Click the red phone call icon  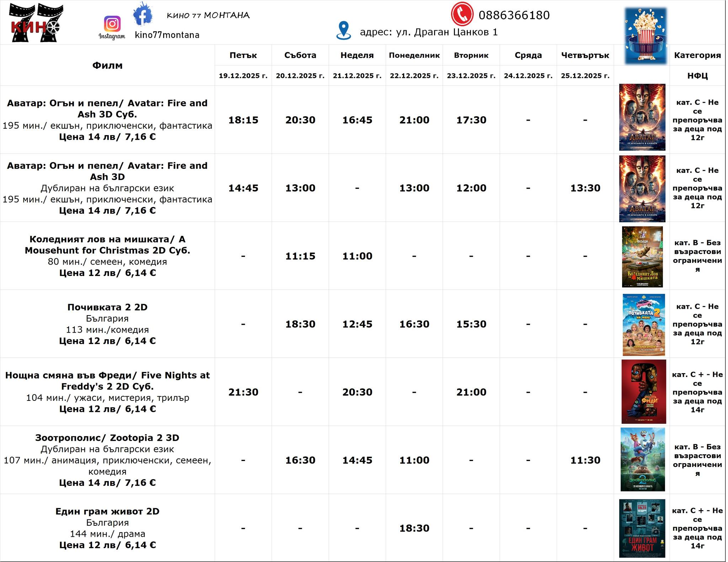(462, 14)
